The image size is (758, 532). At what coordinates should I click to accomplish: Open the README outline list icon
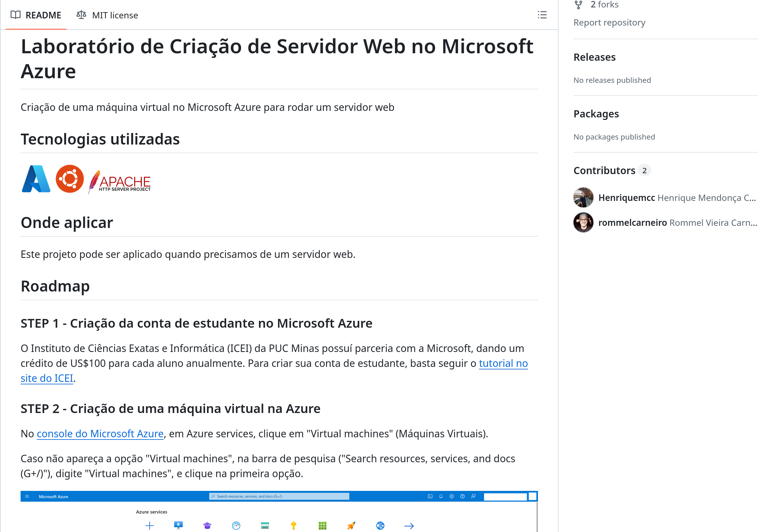point(542,15)
